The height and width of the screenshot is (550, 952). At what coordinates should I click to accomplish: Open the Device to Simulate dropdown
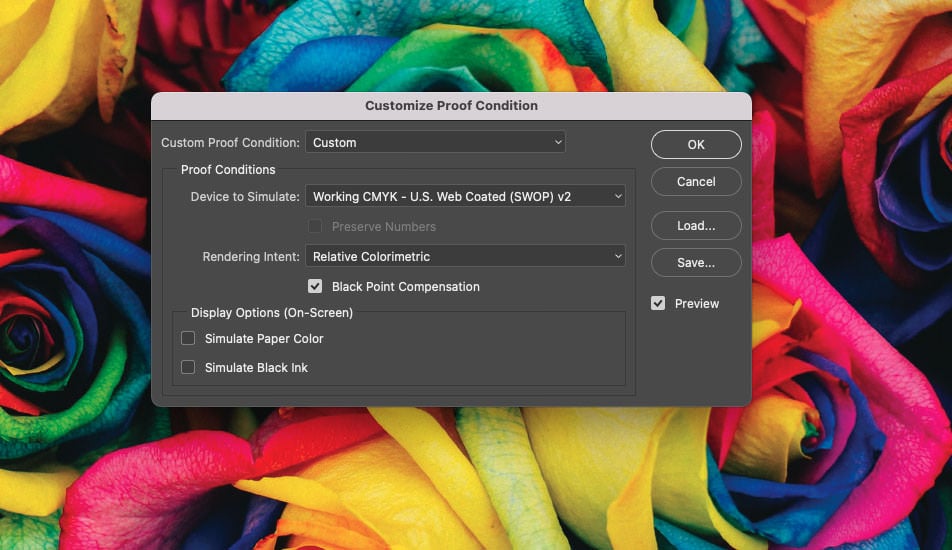tap(465, 197)
